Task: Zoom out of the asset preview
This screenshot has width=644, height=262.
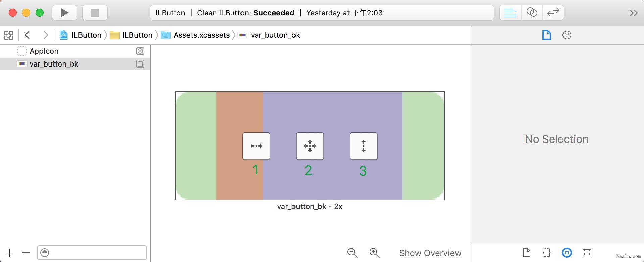Action: pyautogui.click(x=353, y=253)
